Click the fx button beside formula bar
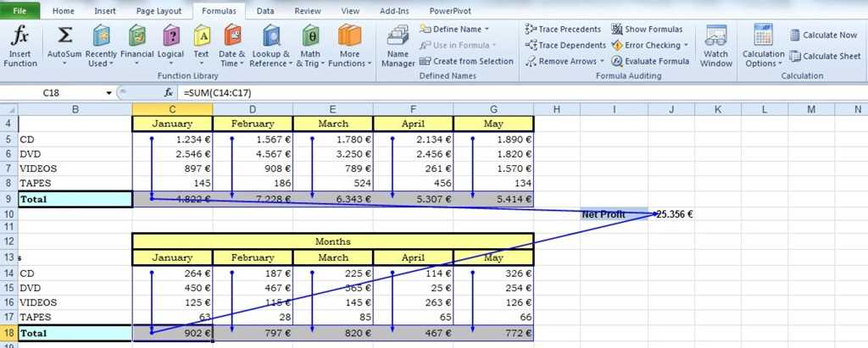Screen dimensions: 868x348 pyautogui.click(x=169, y=92)
